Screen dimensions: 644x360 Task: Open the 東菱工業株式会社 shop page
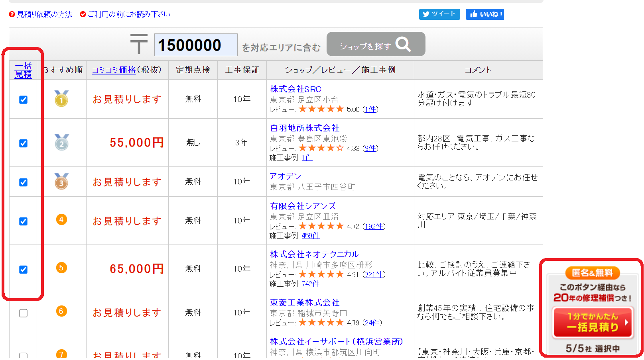click(x=305, y=303)
